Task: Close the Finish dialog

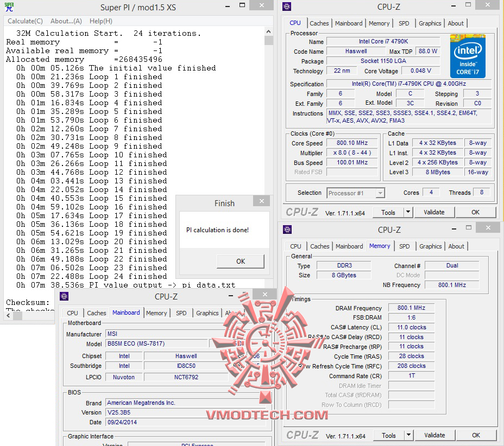Action: pos(262,201)
